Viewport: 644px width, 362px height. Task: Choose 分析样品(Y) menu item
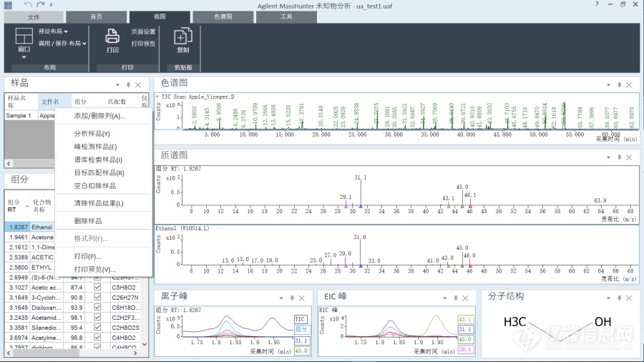104,133
